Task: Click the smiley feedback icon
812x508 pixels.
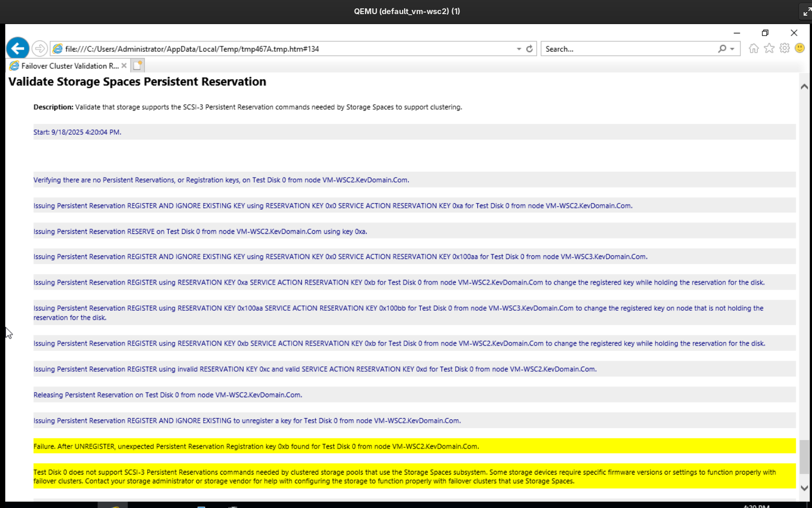Action: [x=799, y=49]
